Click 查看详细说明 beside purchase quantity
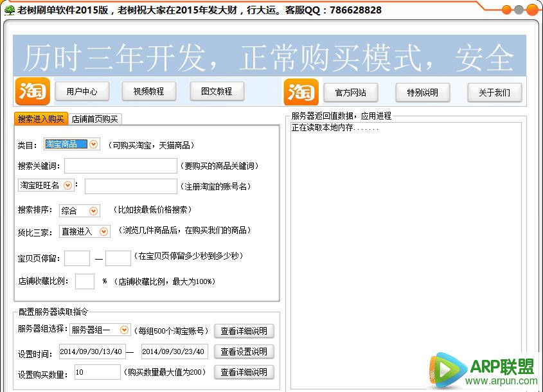 coord(244,372)
